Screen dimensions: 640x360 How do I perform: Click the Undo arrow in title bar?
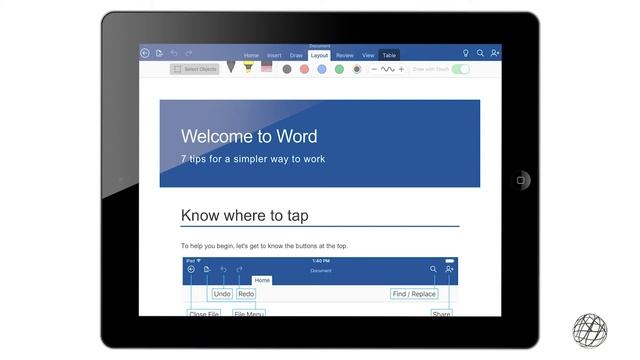(x=174, y=53)
